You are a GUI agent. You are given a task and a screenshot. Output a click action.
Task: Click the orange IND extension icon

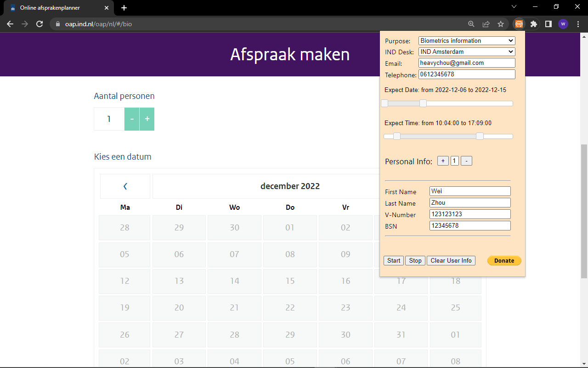coord(519,24)
